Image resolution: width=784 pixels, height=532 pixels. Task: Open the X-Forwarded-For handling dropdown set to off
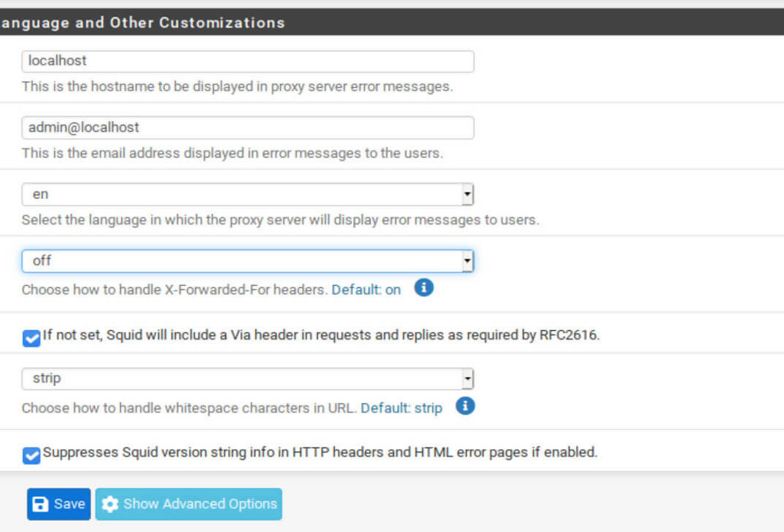click(247, 261)
